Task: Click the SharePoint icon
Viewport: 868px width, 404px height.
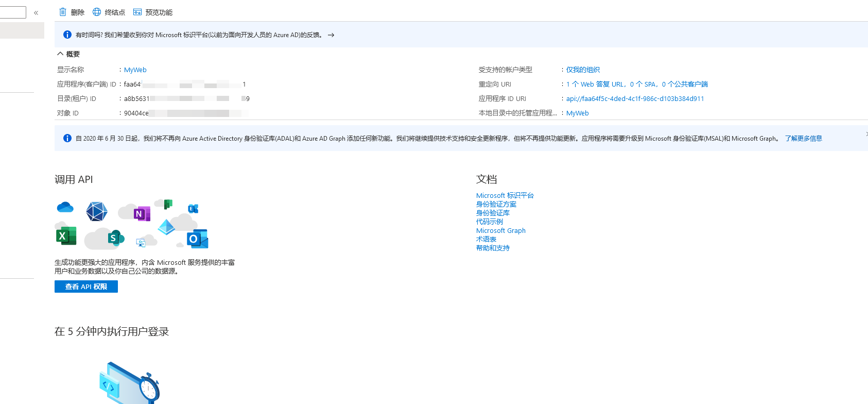Action: (115, 238)
